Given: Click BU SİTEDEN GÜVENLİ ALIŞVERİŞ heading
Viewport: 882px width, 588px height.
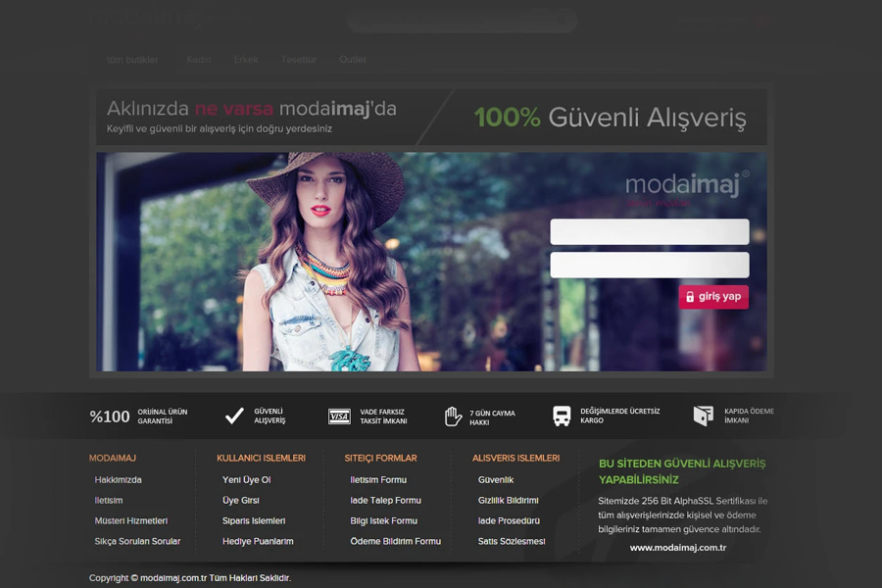Looking at the screenshot, I should (x=682, y=471).
